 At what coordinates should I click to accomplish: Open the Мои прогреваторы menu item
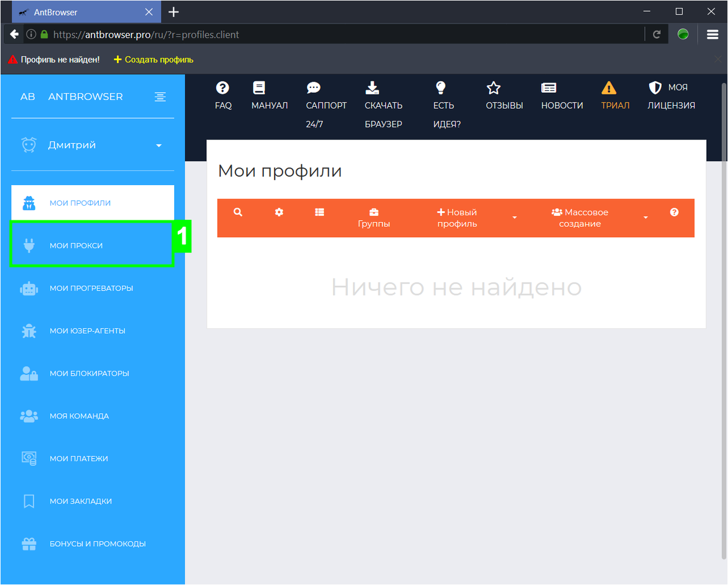pyautogui.click(x=93, y=288)
